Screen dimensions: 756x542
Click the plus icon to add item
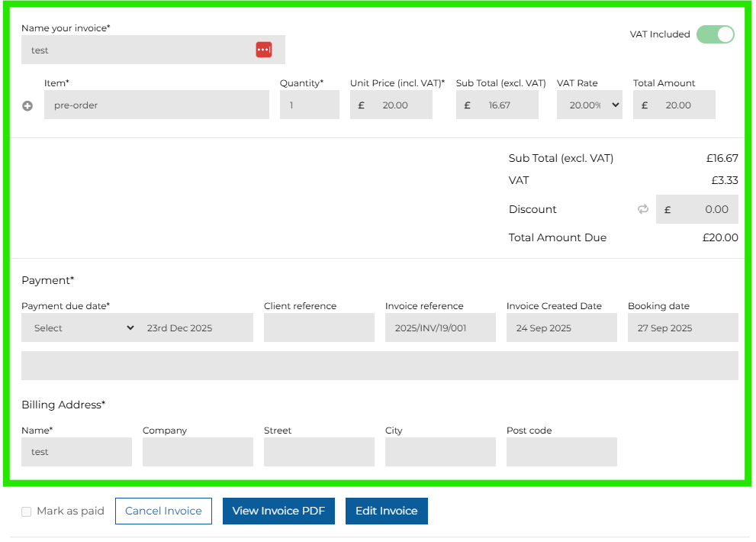tap(27, 106)
